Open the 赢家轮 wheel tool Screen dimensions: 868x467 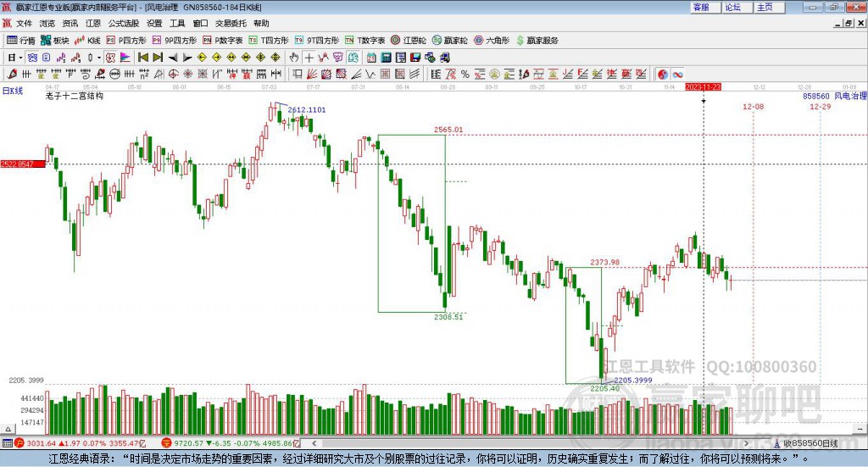450,41
